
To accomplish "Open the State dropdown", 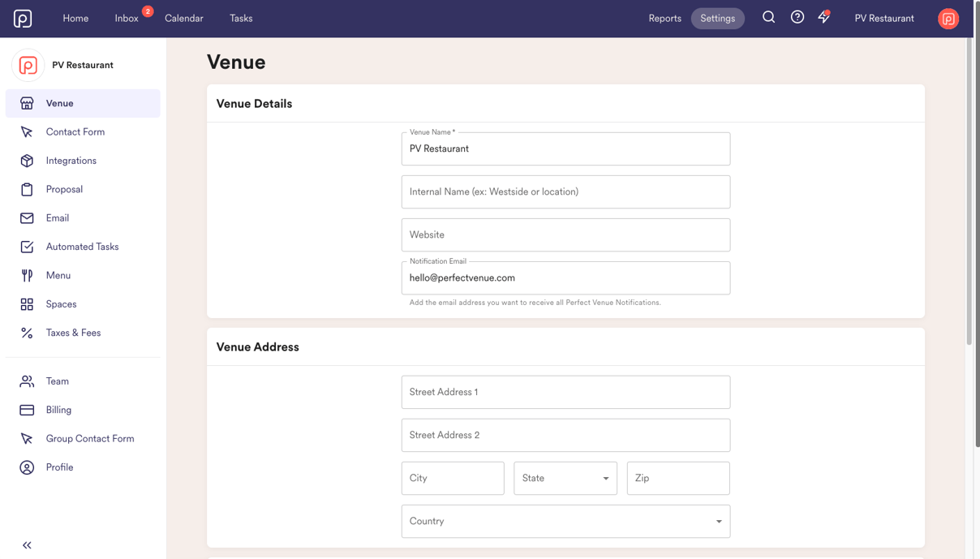I will coord(565,478).
